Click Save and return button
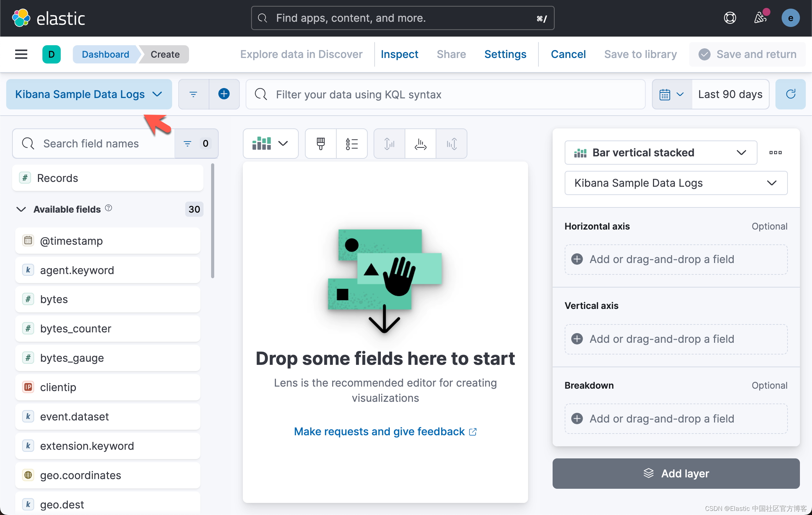 pos(747,54)
